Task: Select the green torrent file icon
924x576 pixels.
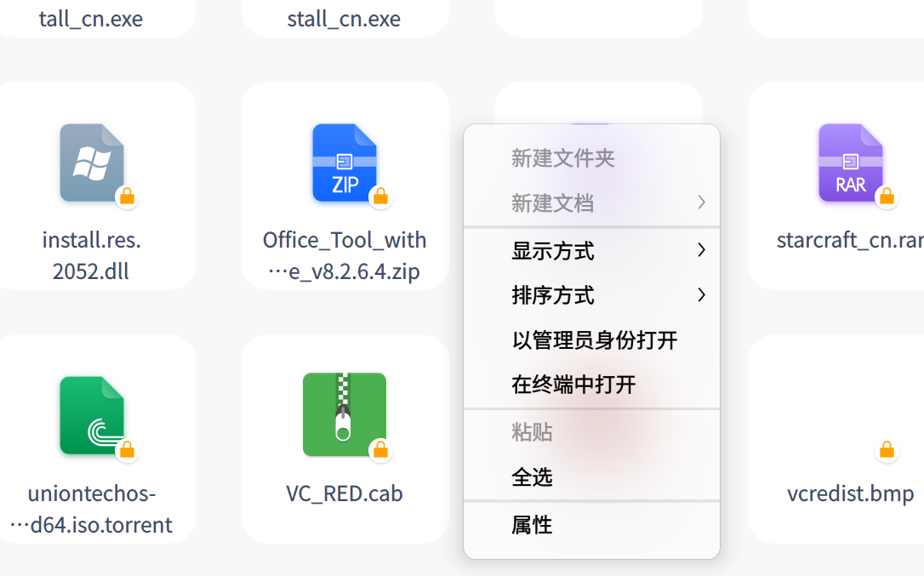Action: point(92,416)
